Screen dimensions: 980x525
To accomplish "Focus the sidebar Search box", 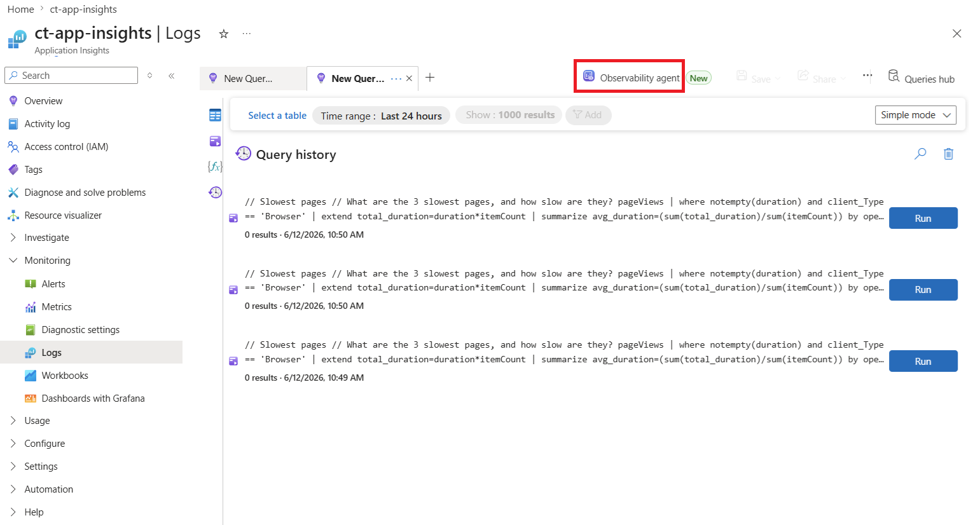I will 71,75.
